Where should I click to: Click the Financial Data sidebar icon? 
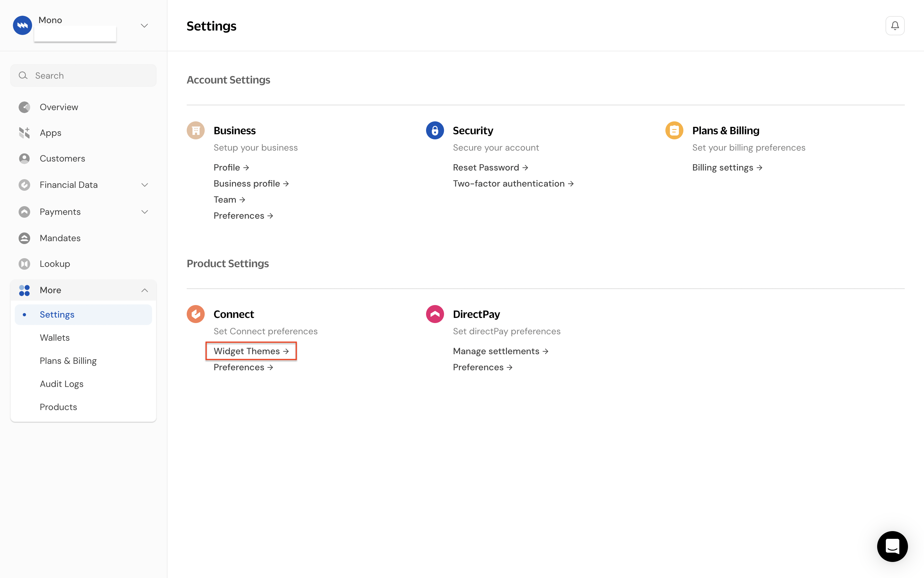pos(24,185)
